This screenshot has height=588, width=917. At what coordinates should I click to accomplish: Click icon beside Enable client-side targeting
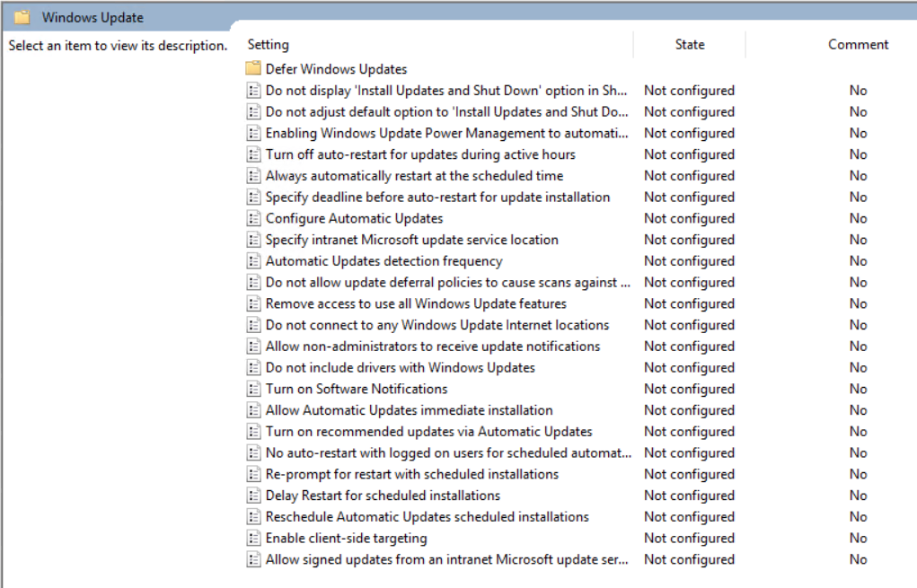(253, 539)
